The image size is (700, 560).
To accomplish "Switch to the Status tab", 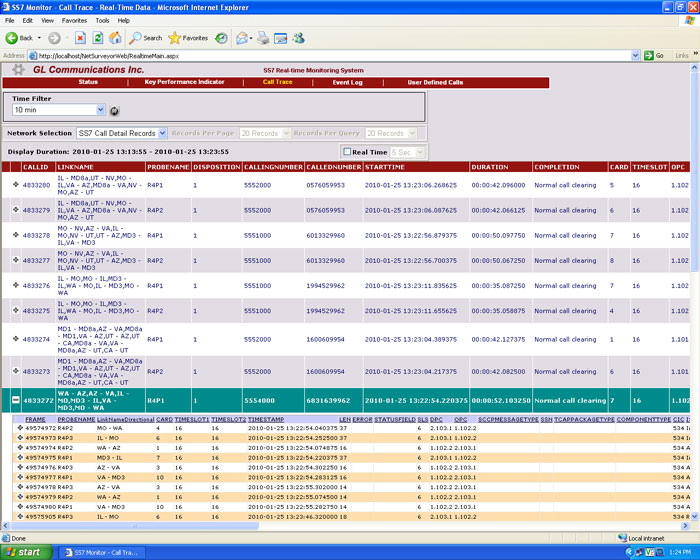I will (x=88, y=82).
